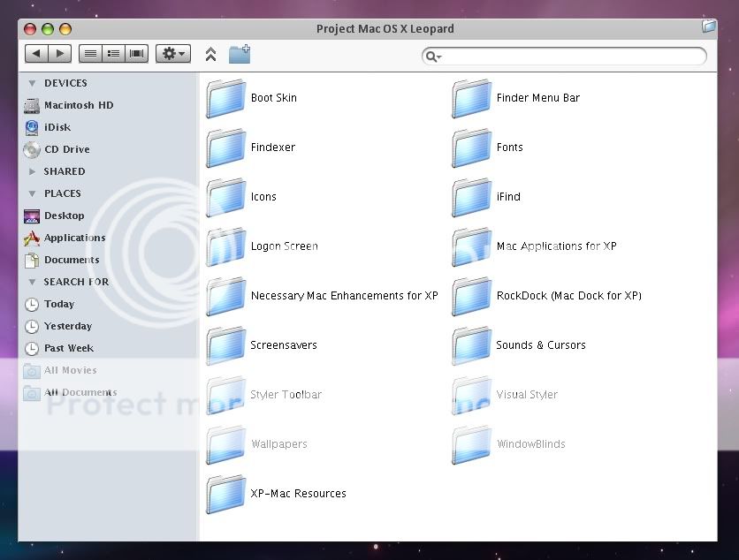Open iDisk from the sidebar

[x=57, y=127]
